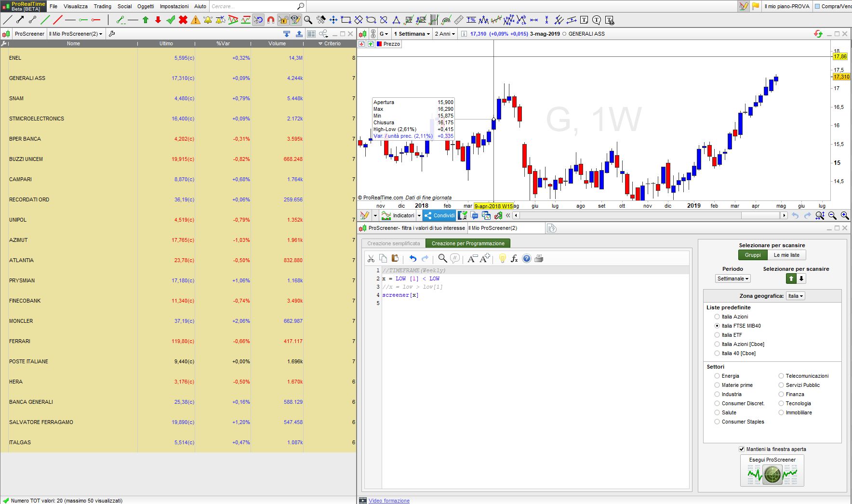Image resolution: width=852 pixels, height=504 pixels.
Task: Open the Impostazioni menu
Action: [174, 6]
